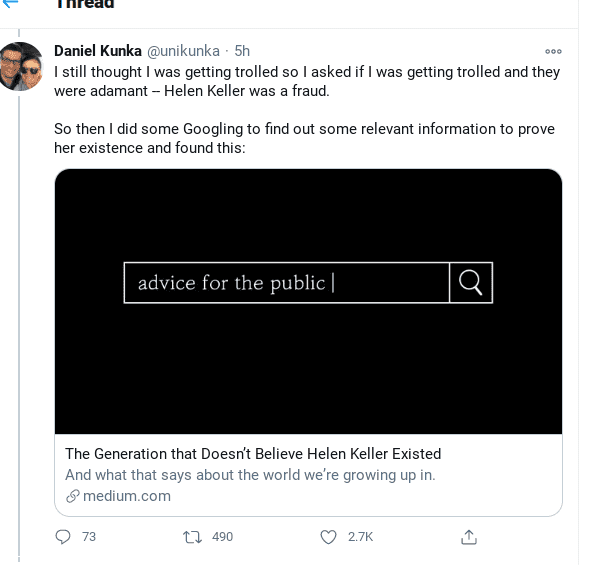Screen dimensions: 603x565
Task: Retweet using the retweet arrows icon
Action: pyautogui.click(x=193, y=537)
